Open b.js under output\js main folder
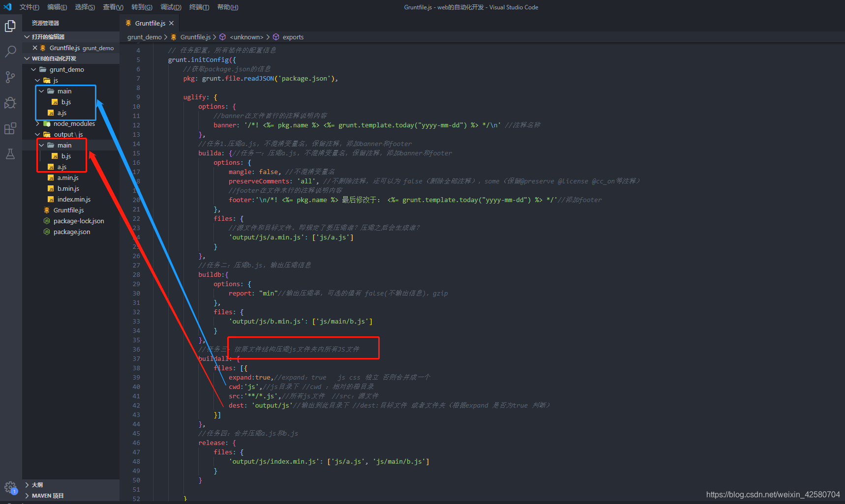Image resolution: width=845 pixels, height=504 pixels. point(66,156)
